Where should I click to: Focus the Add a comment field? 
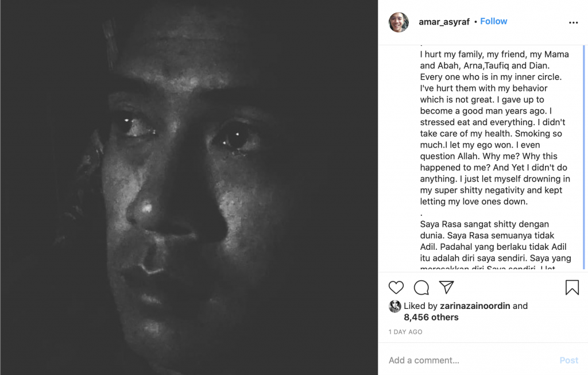(469, 361)
